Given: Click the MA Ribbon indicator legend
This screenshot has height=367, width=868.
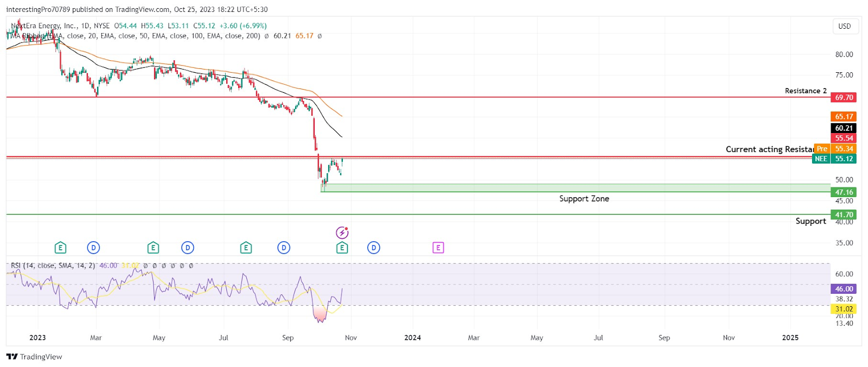Looking at the screenshot, I should 135,36.
